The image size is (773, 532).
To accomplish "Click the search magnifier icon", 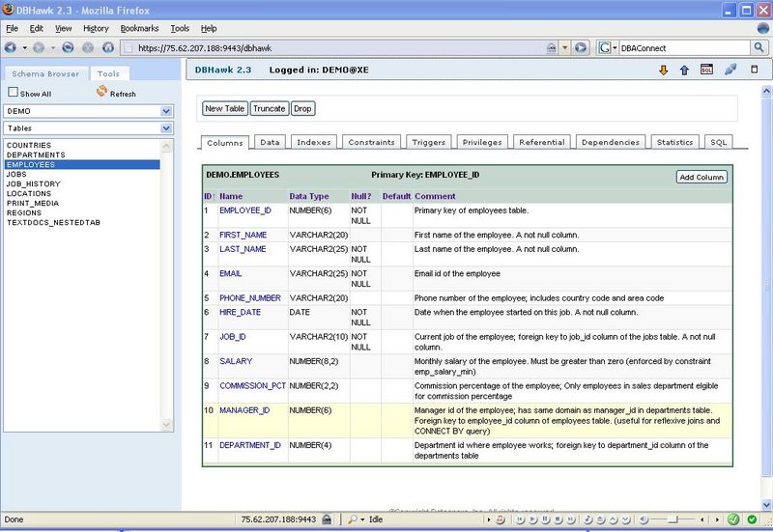I will click(x=759, y=47).
